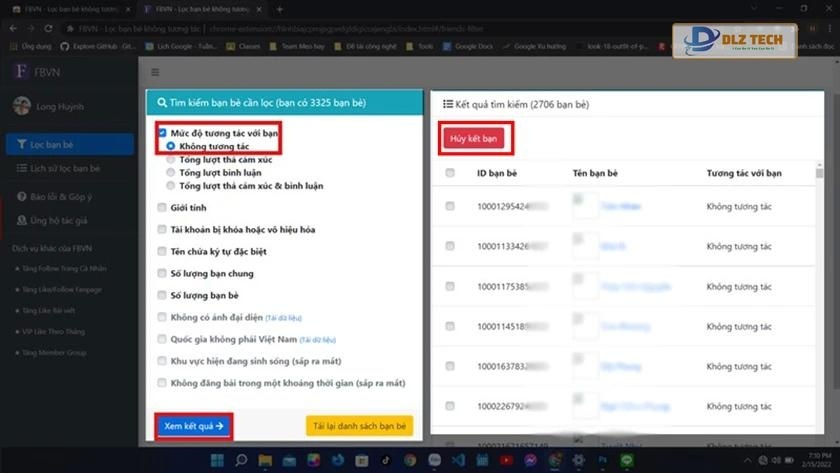Image resolution: width=840 pixels, height=473 pixels.
Task: Click Tăng Follow Trang Cá Nhân link
Action: click(x=64, y=267)
